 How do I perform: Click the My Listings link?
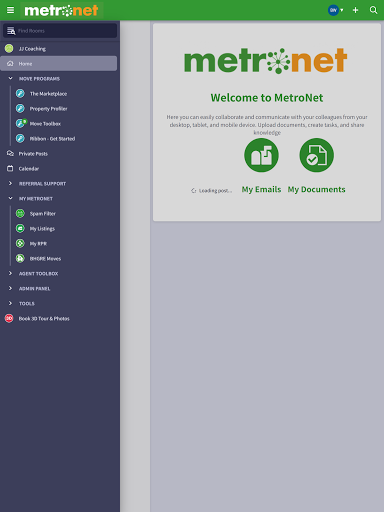[42, 229]
